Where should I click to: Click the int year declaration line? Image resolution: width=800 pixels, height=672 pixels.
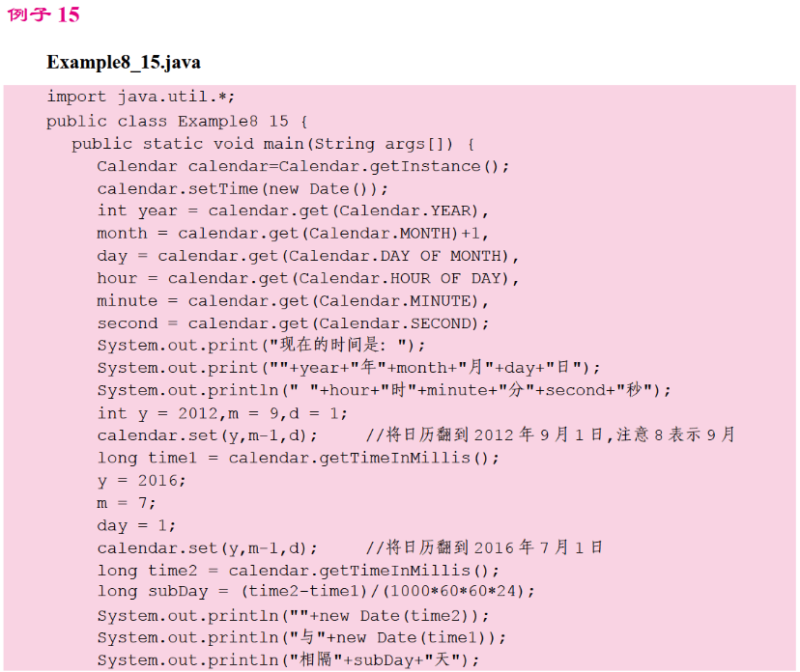tap(294, 210)
